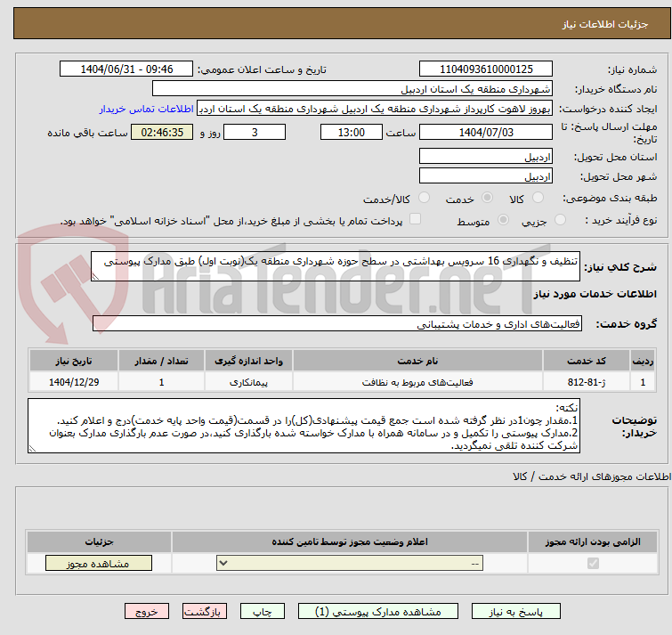Click the گروه خدمت field
Viewport: 672px width, 635px height.
click(337, 323)
